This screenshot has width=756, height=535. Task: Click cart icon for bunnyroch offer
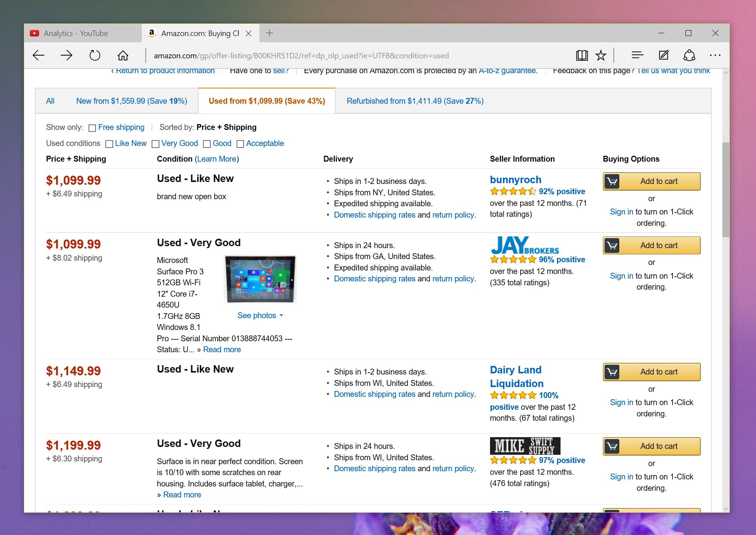612,182
